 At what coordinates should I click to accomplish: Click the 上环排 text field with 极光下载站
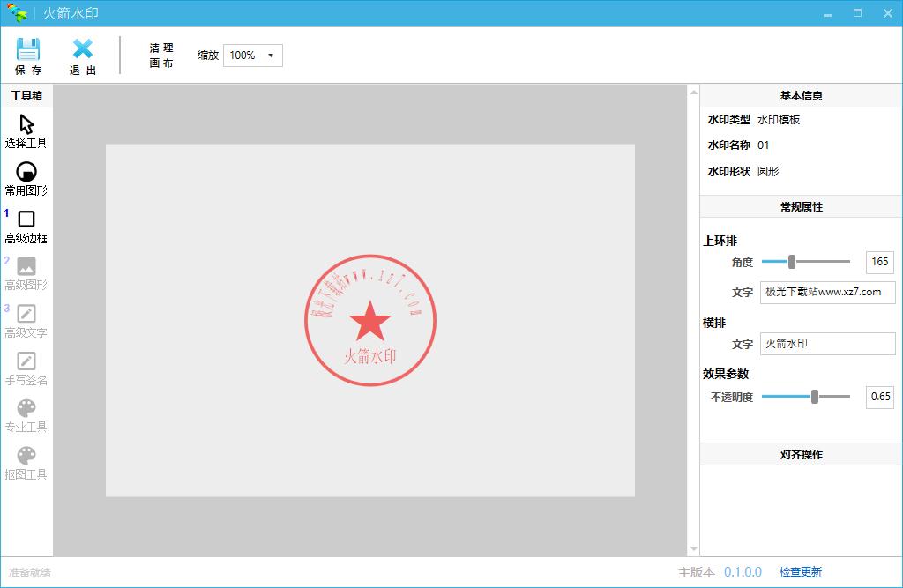coord(827,293)
